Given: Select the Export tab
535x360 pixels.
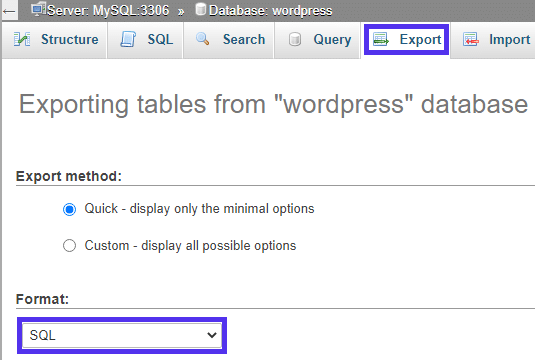Looking at the screenshot, I should 406,40.
